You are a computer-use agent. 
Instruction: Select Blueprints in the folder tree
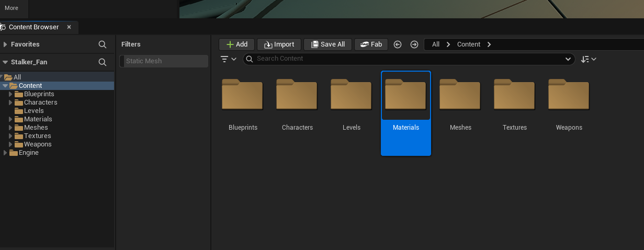tap(39, 94)
